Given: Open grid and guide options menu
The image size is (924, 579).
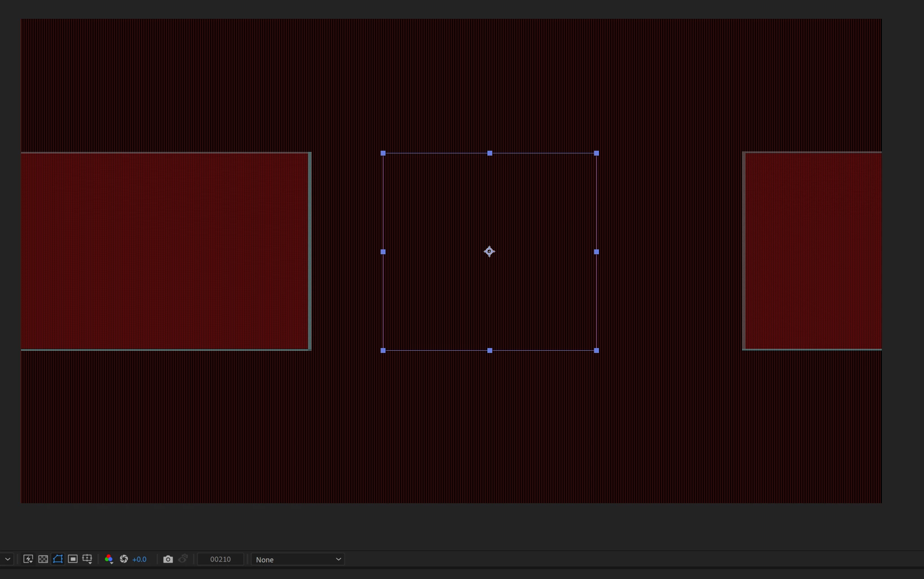Looking at the screenshot, I should tap(87, 559).
